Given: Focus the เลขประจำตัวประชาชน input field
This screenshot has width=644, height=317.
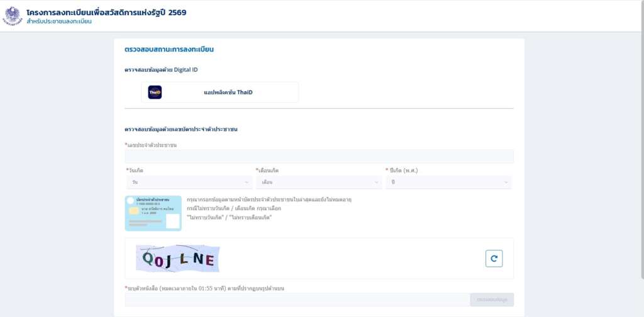Looking at the screenshot, I should (x=319, y=157).
